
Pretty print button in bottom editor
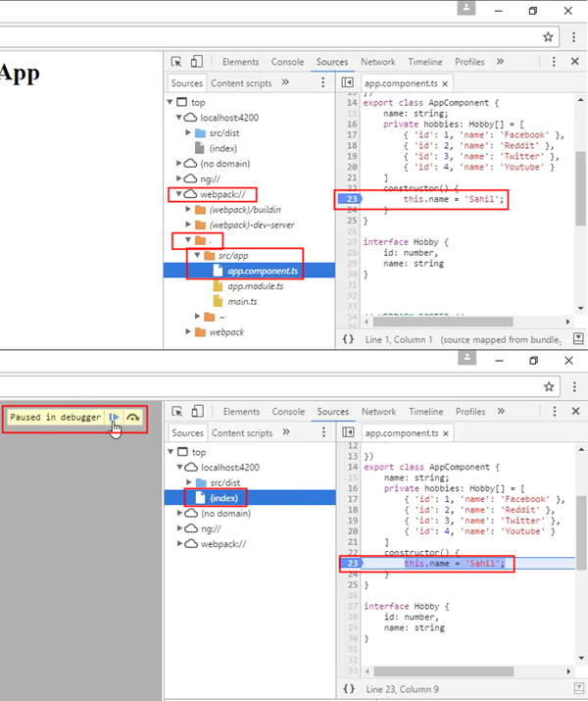coord(349,689)
